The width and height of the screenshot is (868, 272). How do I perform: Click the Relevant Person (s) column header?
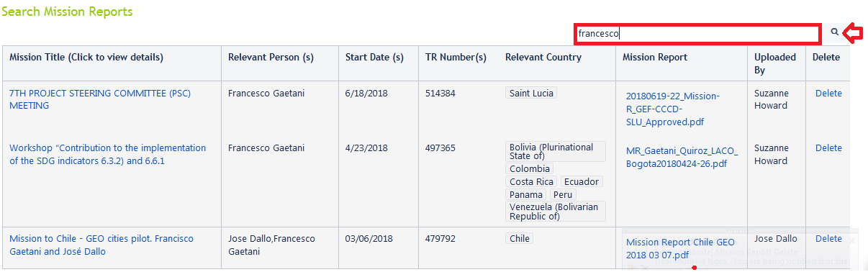[271, 58]
